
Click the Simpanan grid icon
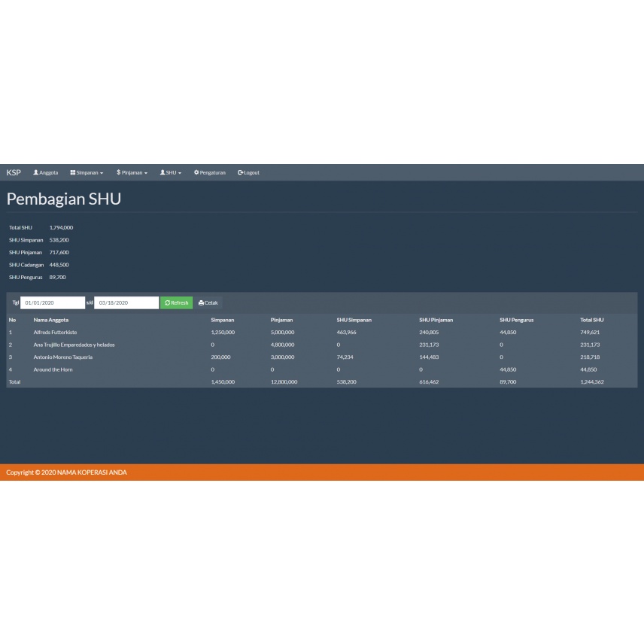[x=73, y=172]
